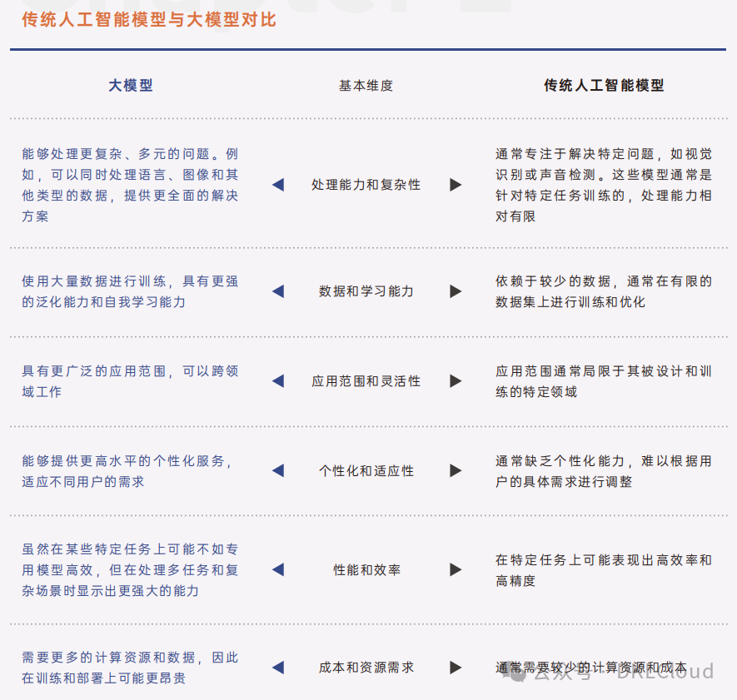Click the left arrow beside 个性化和适应性
The image size is (737, 700).
tap(278, 470)
